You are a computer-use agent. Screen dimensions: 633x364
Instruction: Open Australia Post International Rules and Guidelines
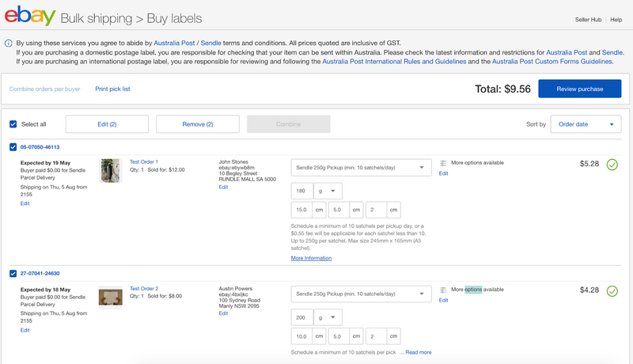(394, 62)
